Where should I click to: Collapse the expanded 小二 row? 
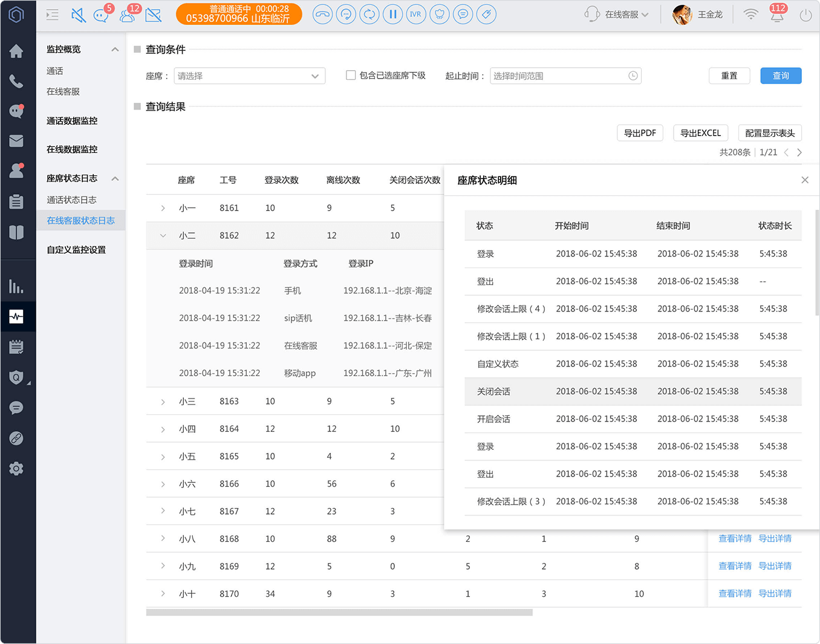click(163, 236)
